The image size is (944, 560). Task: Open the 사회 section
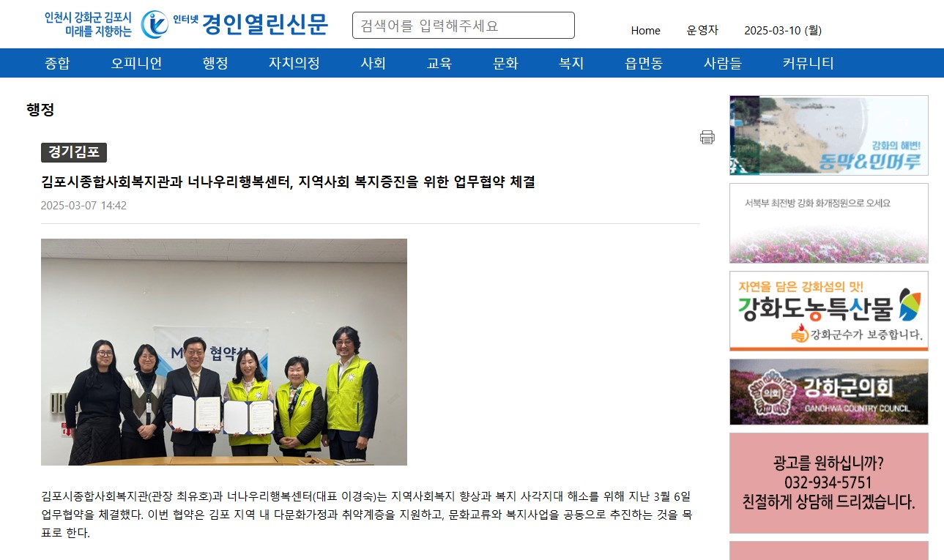point(373,63)
